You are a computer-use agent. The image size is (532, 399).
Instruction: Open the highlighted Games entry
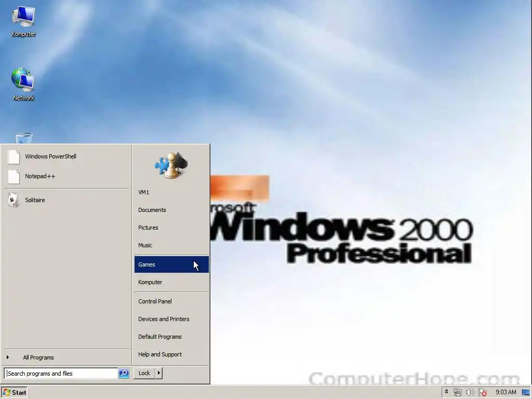[171, 264]
